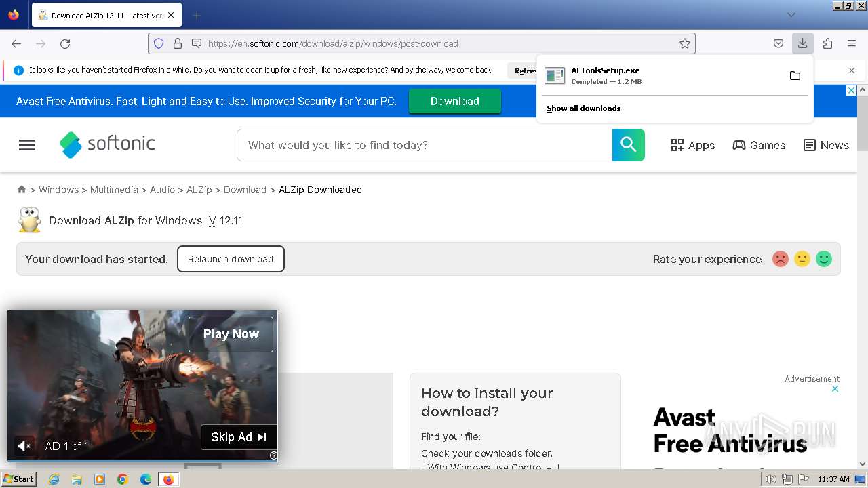
Task: Select Firefox taskbar button
Action: (x=168, y=479)
